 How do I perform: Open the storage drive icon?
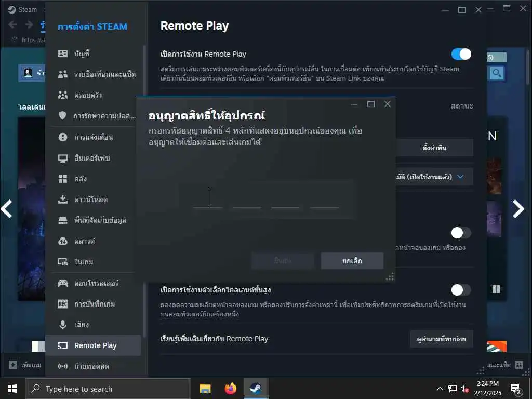coord(63,220)
